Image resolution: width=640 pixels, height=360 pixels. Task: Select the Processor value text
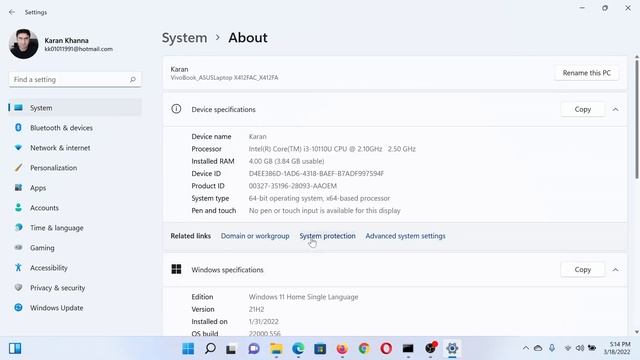point(332,149)
